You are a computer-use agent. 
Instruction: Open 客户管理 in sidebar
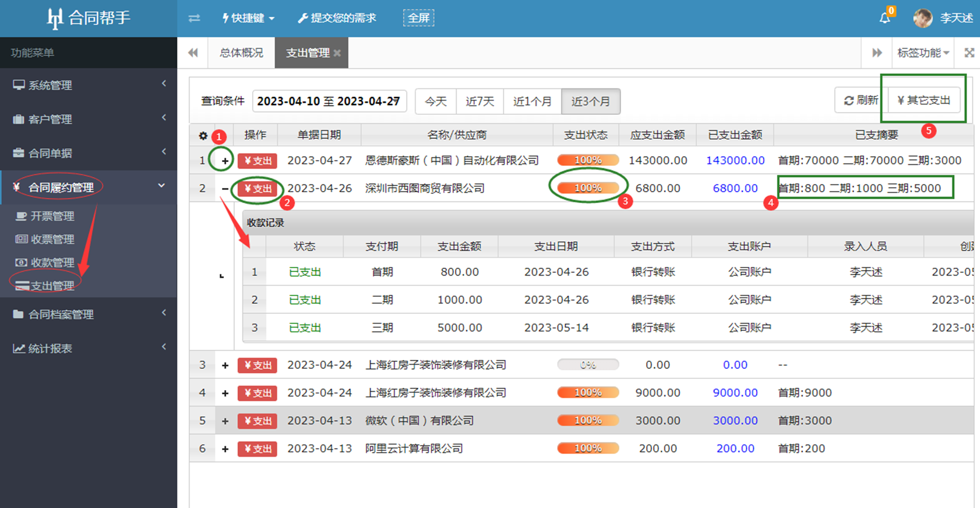pos(88,119)
